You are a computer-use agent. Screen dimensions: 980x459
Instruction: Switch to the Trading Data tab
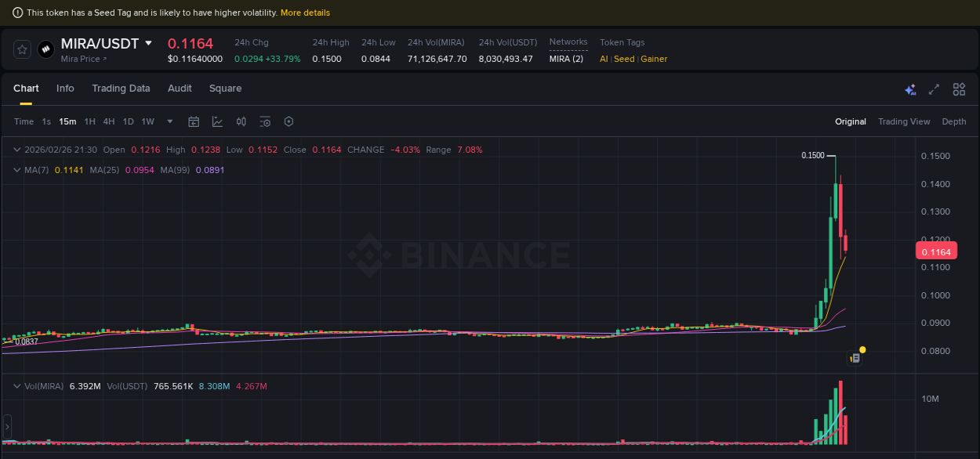pyautogui.click(x=121, y=89)
